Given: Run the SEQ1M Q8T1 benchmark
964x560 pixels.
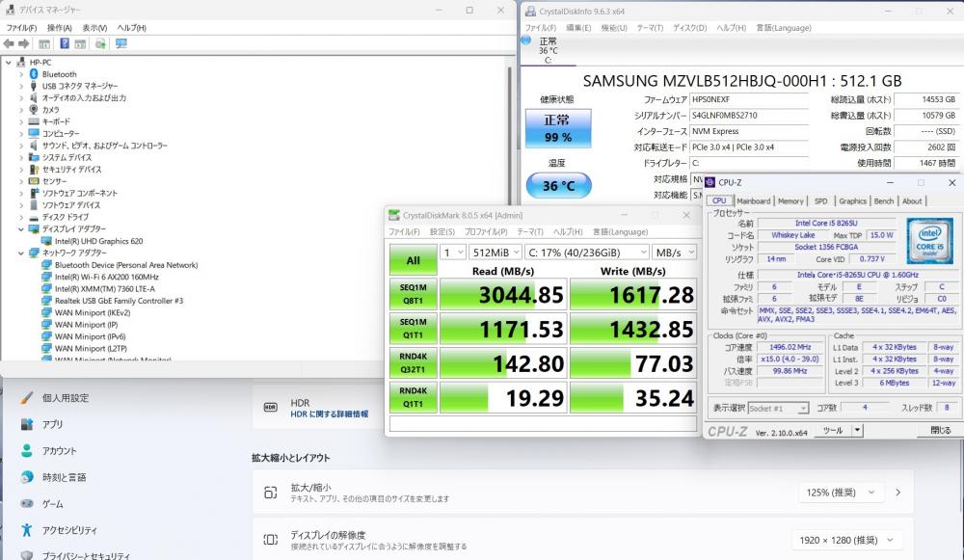Looking at the screenshot, I should click(414, 294).
